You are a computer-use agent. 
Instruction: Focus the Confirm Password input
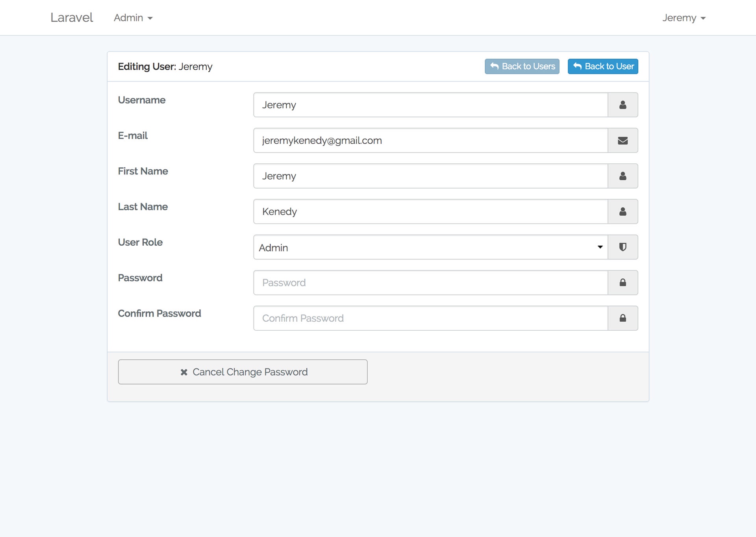(x=430, y=318)
